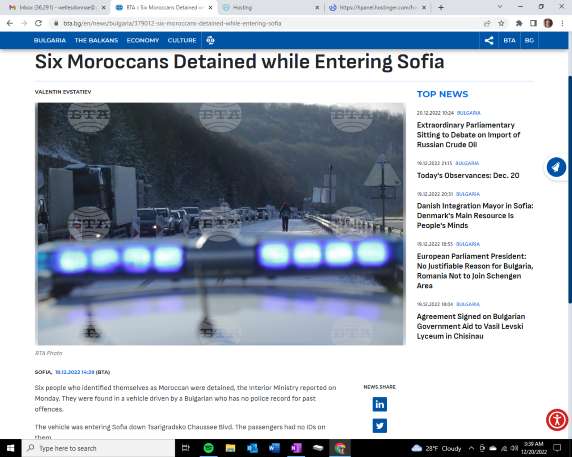Open Today's Observances: Dec. 20 article
Screen dimensions: 572x457
468,175
